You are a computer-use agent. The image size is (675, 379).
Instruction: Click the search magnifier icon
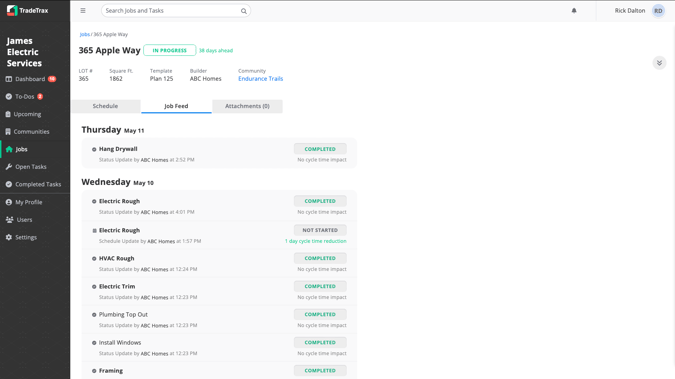click(244, 11)
